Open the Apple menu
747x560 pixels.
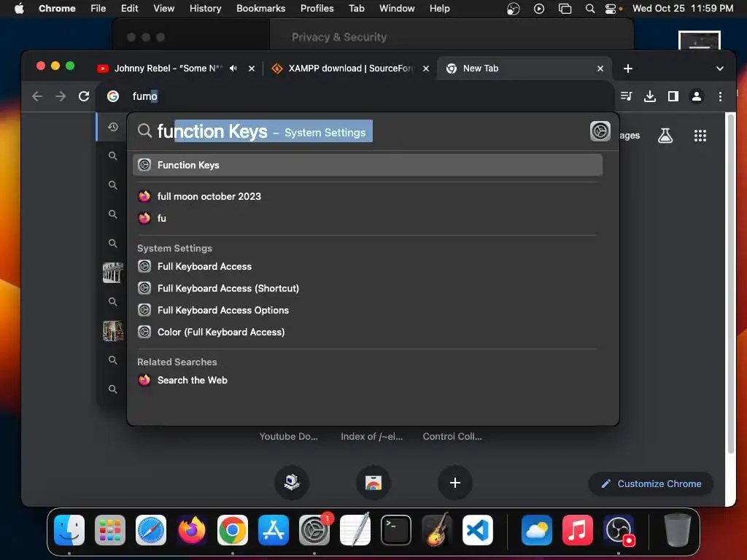pyautogui.click(x=19, y=9)
